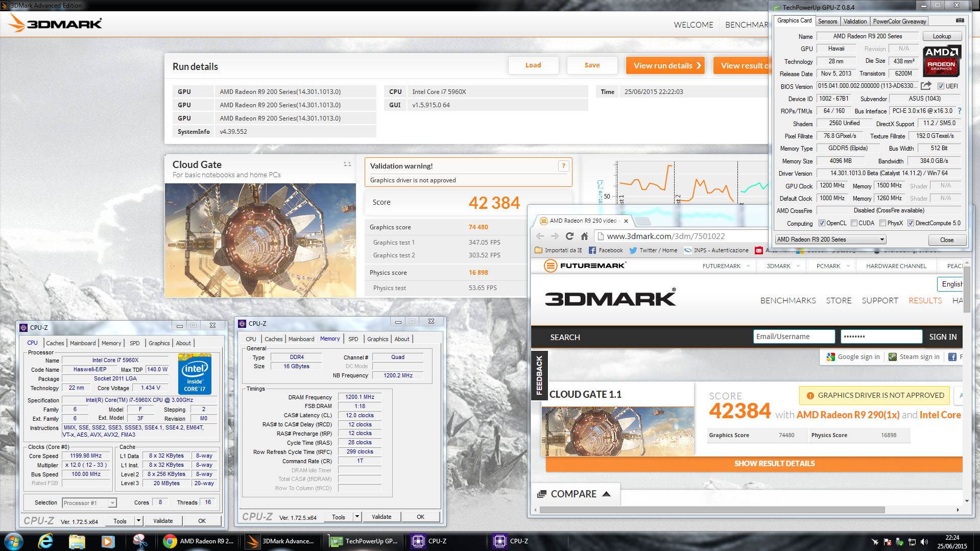This screenshot has width=980, height=551.
Task: Open Internet Explorer from the taskbar
Action: point(45,541)
